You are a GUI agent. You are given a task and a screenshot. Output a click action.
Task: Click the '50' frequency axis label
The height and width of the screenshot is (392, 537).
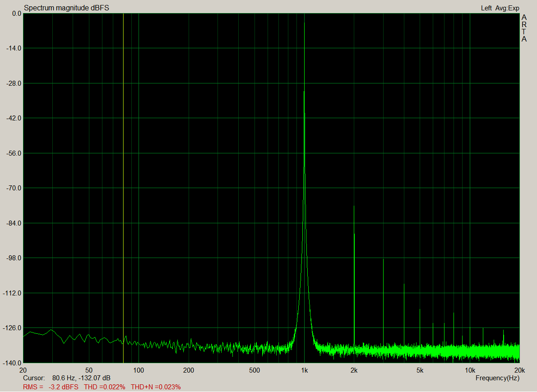click(x=89, y=370)
